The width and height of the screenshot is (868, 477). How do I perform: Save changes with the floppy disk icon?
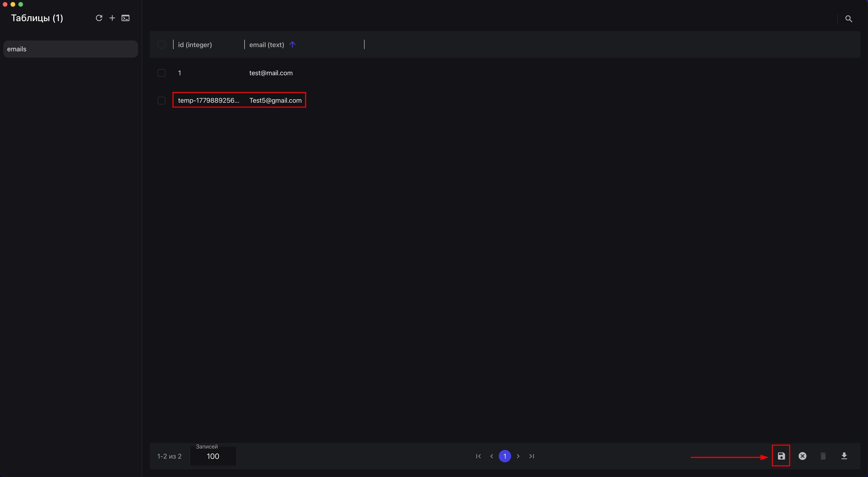pyautogui.click(x=781, y=456)
